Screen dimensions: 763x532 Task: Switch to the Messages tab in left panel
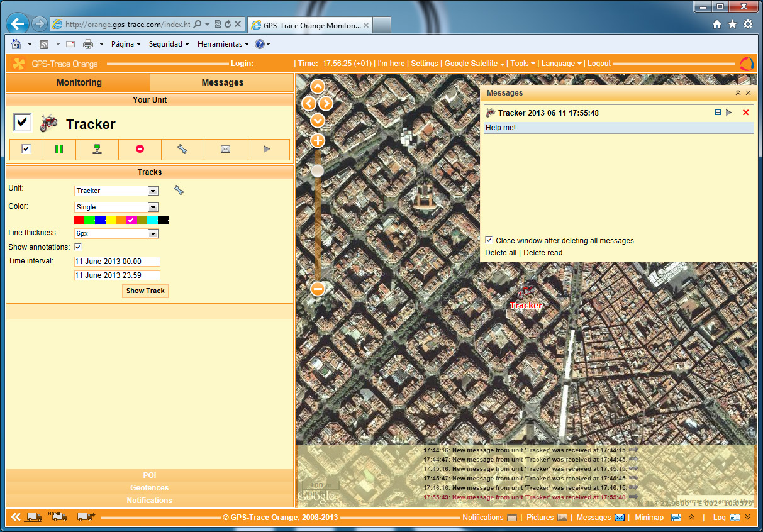pyautogui.click(x=222, y=82)
